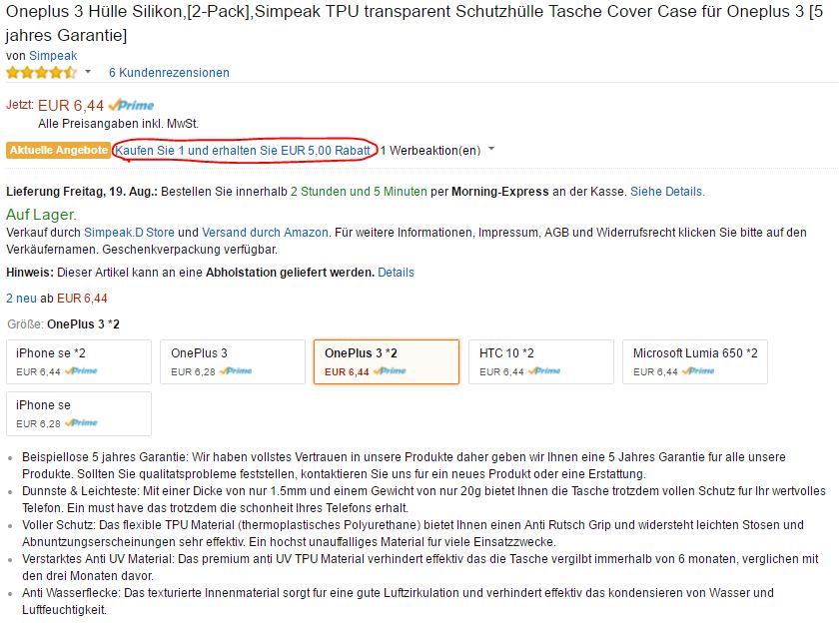
Task: Choose the 'HTC 10 *2' size option
Action: pos(541,361)
